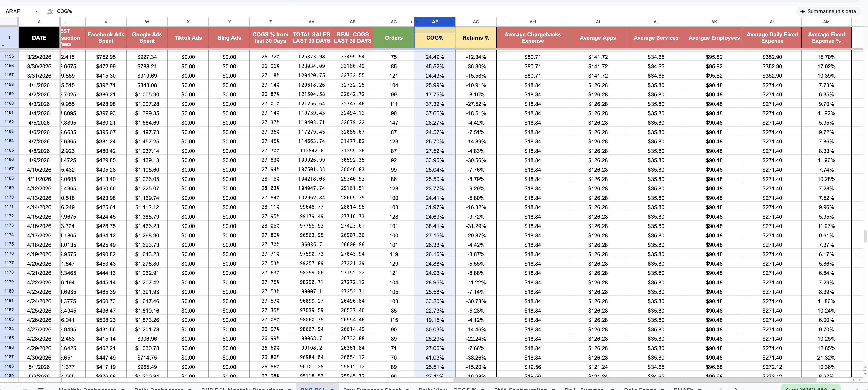Viewport: 868px width, 390px height.
Task: Click Summarise this data button
Action: tap(828, 11)
